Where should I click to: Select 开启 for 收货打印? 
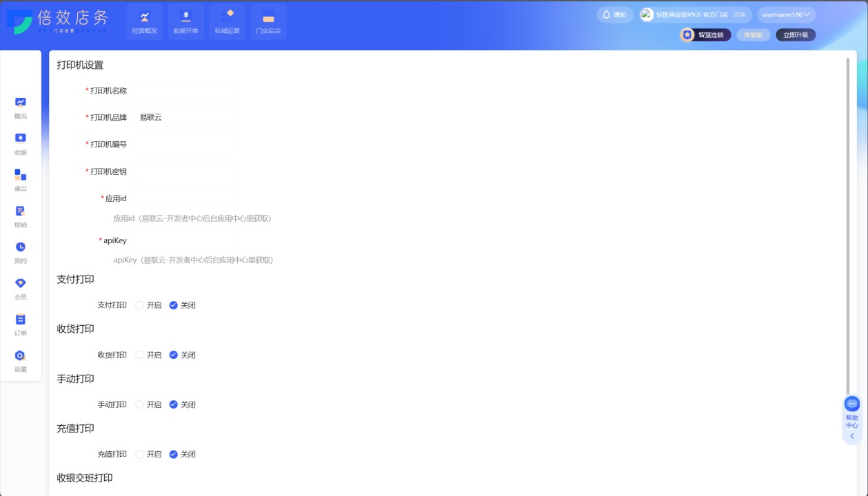pos(148,355)
